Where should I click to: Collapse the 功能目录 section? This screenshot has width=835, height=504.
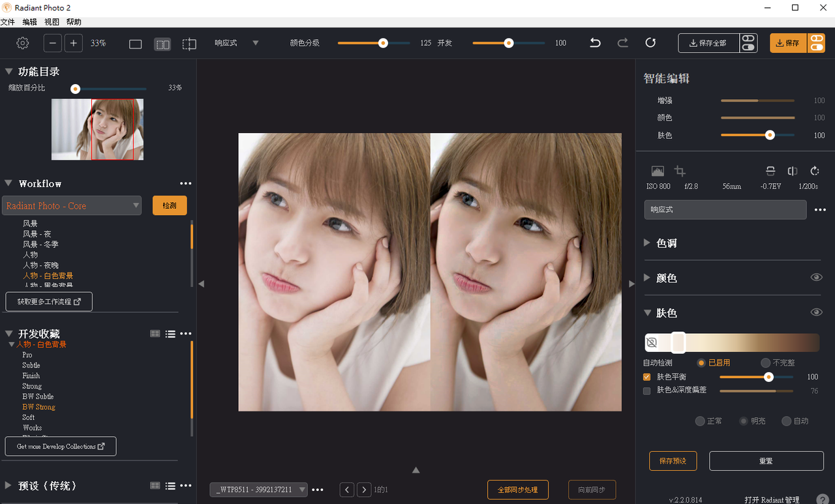pyautogui.click(x=9, y=72)
